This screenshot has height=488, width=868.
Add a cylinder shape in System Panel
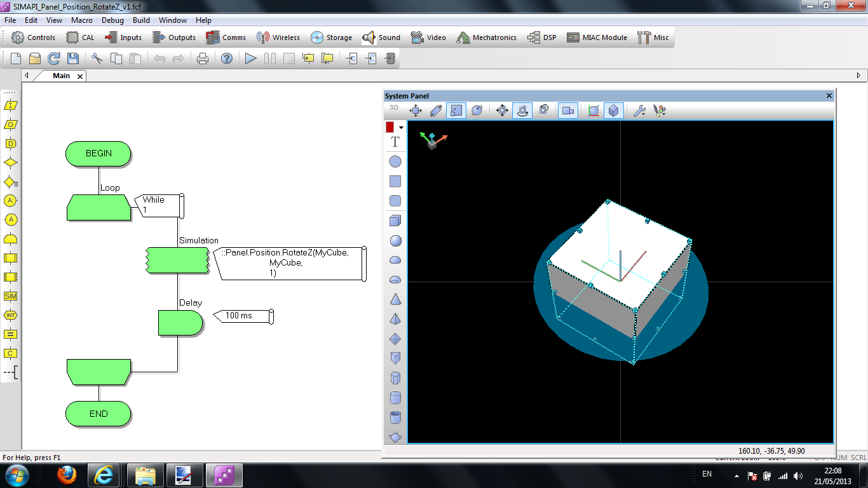(x=395, y=398)
